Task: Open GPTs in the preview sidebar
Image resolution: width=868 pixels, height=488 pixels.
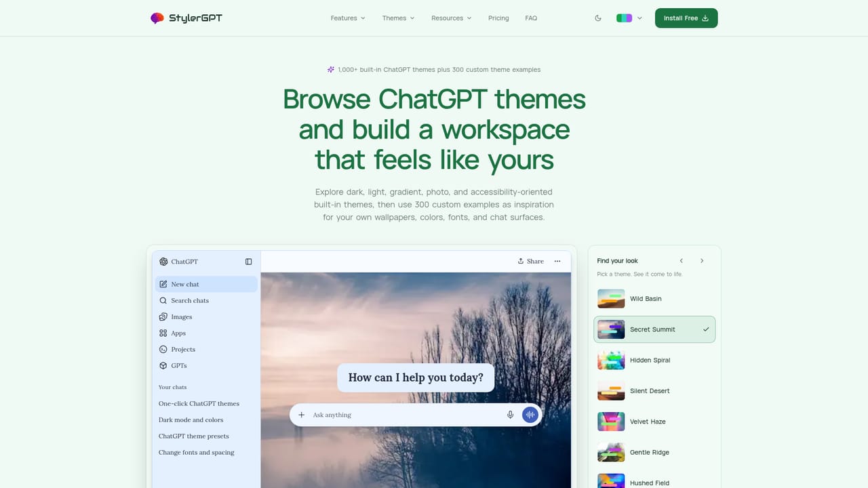Action: pos(206,365)
